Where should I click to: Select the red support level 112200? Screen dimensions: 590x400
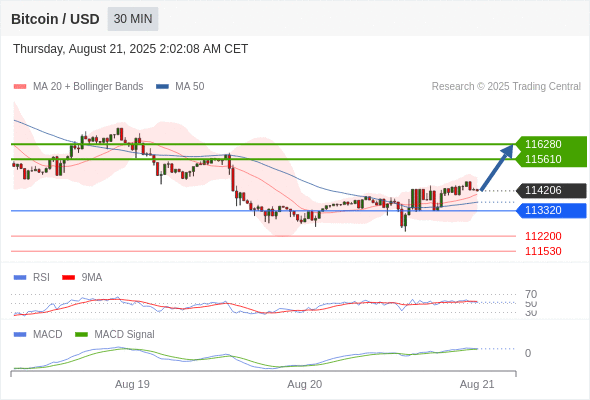(x=543, y=236)
